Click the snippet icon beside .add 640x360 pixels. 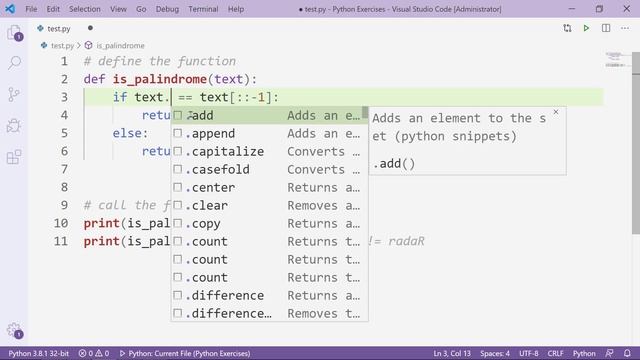pyautogui.click(x=178, y=116)
